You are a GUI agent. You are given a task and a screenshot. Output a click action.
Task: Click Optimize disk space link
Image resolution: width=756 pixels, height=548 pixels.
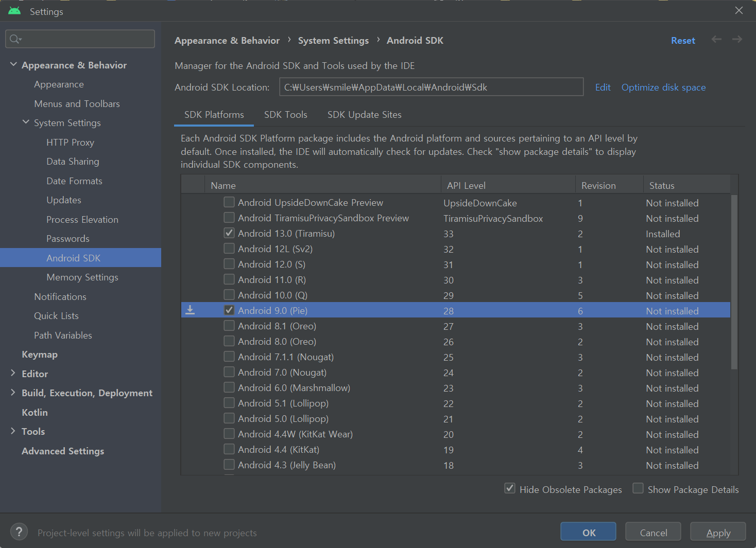(663, 87)
